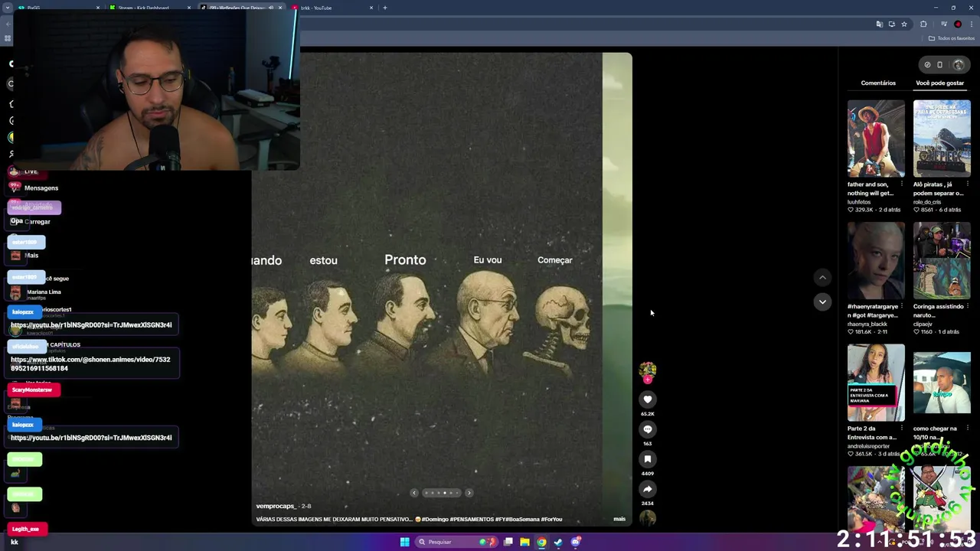980x551 pixels.
Task: Click the Pesquisar taskbar search box
Action: (455, 542)
